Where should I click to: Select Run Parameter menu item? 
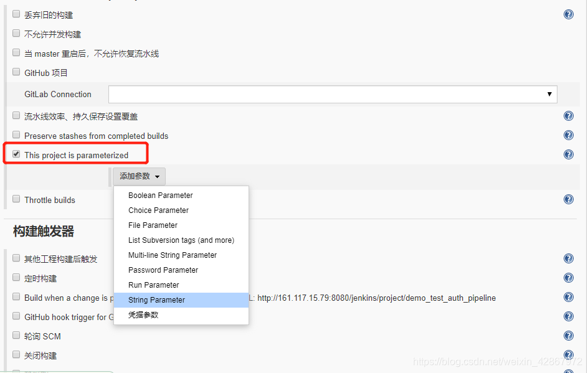[181, 285]
